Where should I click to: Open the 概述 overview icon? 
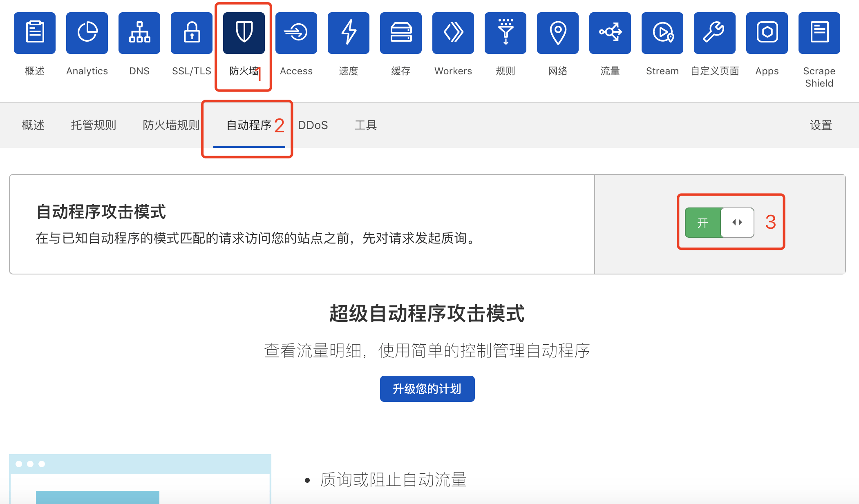click(x=35, y=33)
